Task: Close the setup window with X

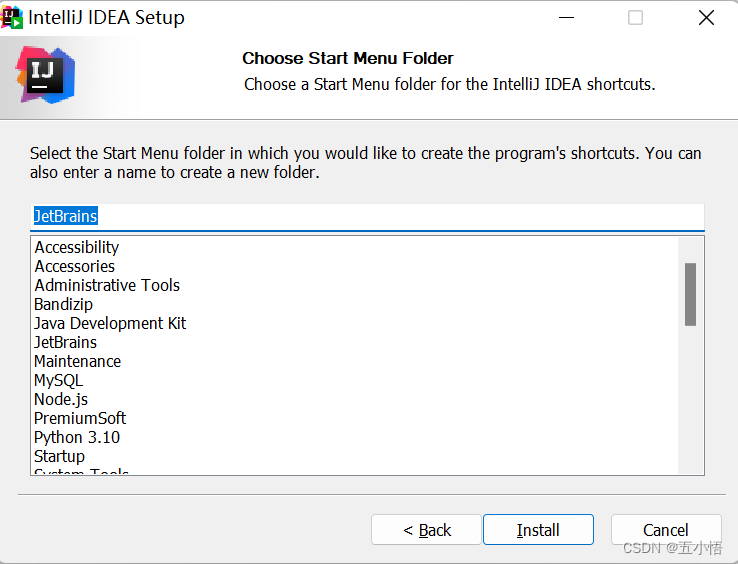Action: 706,18
